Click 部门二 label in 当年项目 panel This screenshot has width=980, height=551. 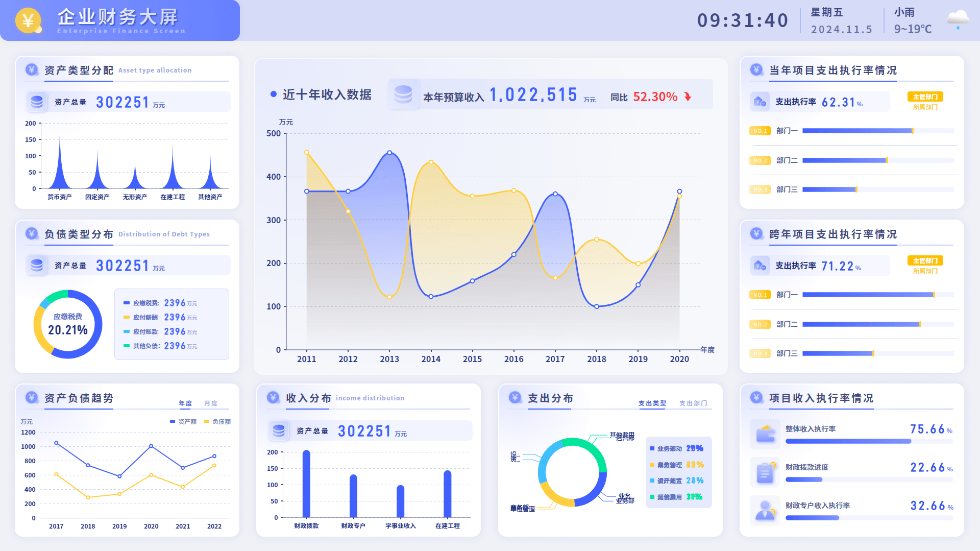787,160
